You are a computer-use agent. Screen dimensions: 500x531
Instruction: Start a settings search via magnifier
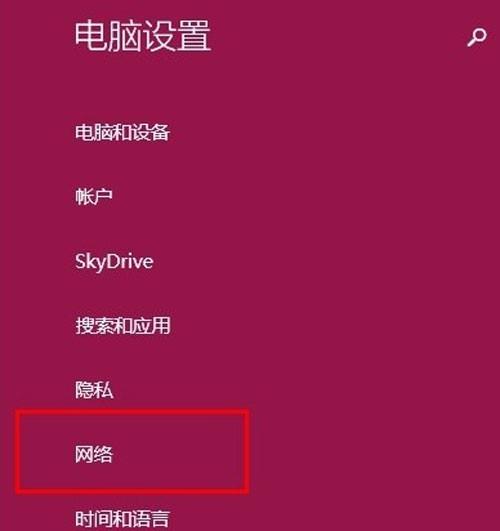477,37
